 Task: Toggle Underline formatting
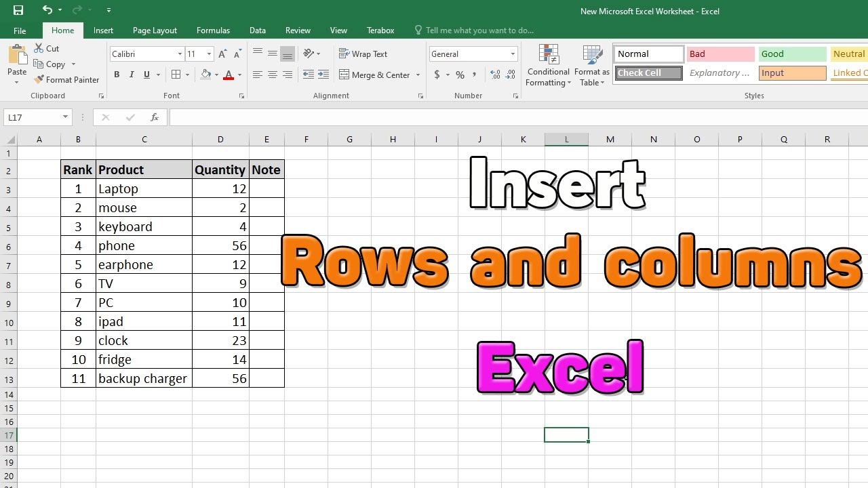pos(146,75)
